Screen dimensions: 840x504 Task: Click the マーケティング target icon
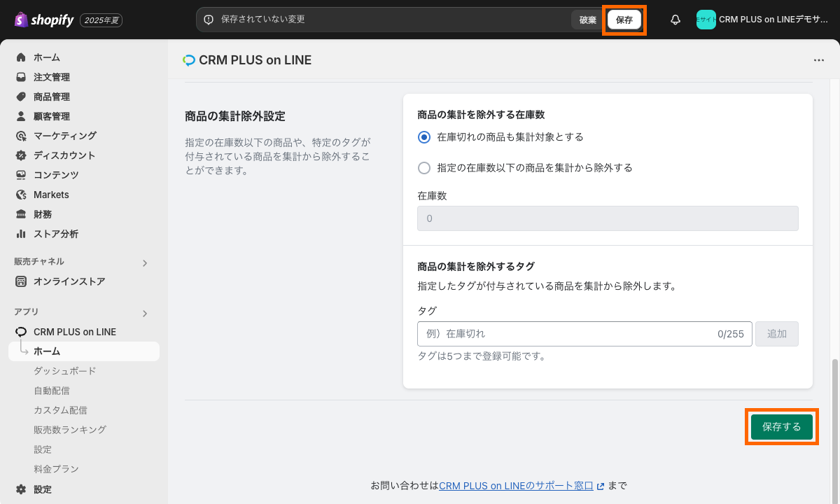[x=21, y=136]
